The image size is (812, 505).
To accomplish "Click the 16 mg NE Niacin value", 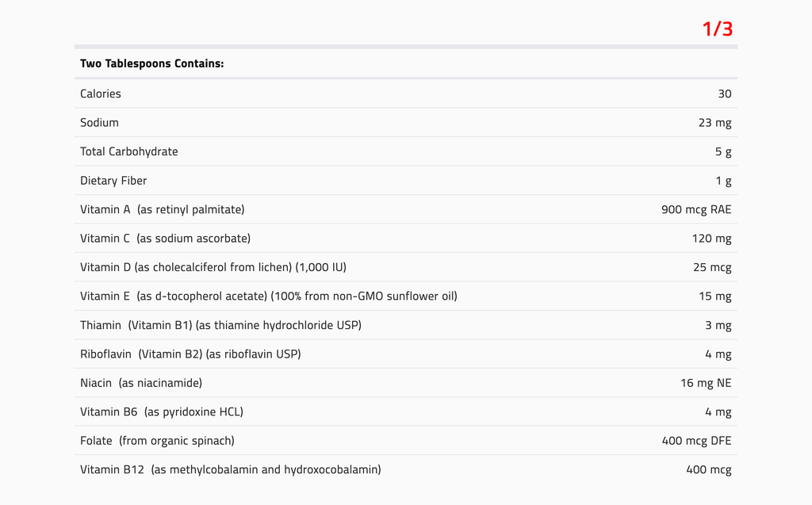I will 706,383.
